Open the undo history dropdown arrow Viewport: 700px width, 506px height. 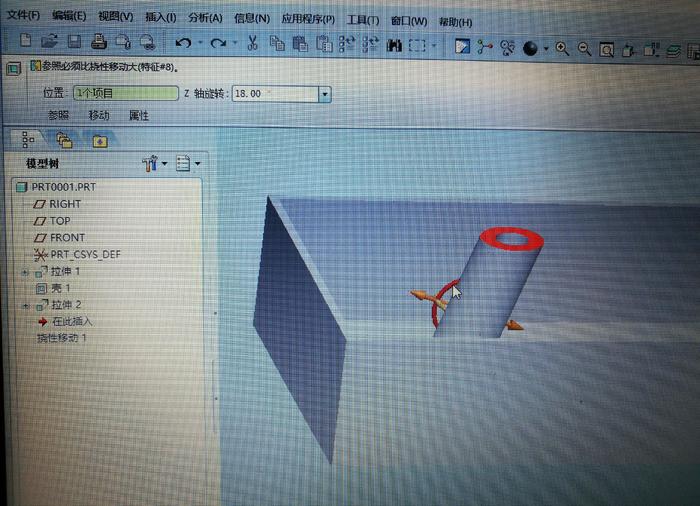click(x=200, y=43)
